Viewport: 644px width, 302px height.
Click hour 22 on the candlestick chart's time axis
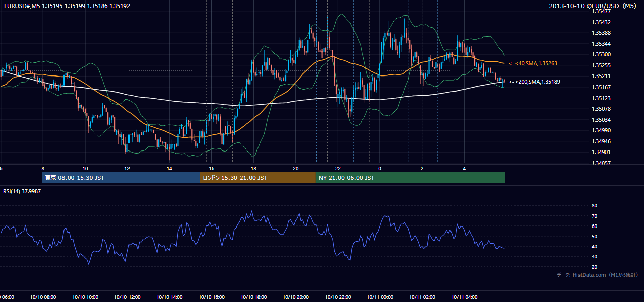click(x=338, y=168)
